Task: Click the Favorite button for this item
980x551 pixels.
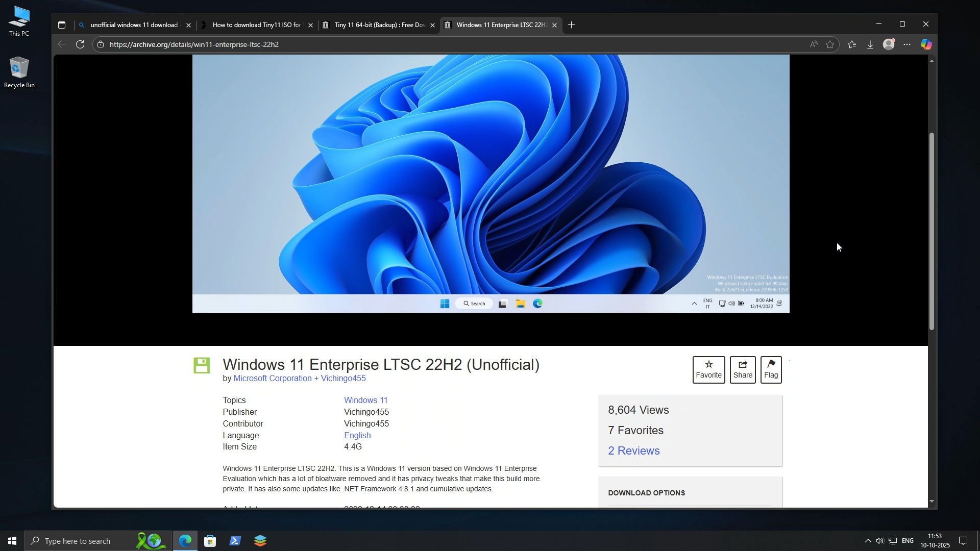Action: click(x=708, y=369)
